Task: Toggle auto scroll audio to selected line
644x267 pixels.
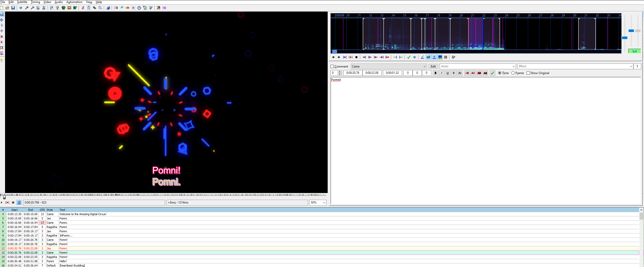Action: [434, 57]
